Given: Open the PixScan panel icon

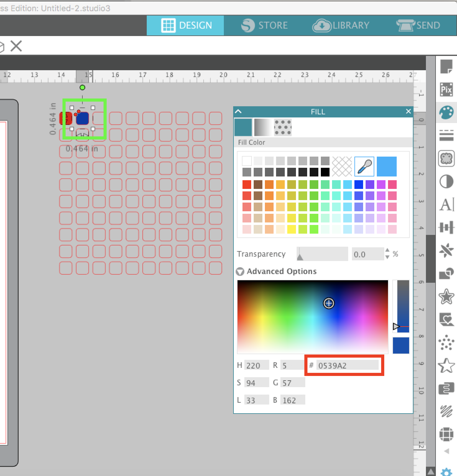Looking at the screenshot, I should tap(446, 89).
